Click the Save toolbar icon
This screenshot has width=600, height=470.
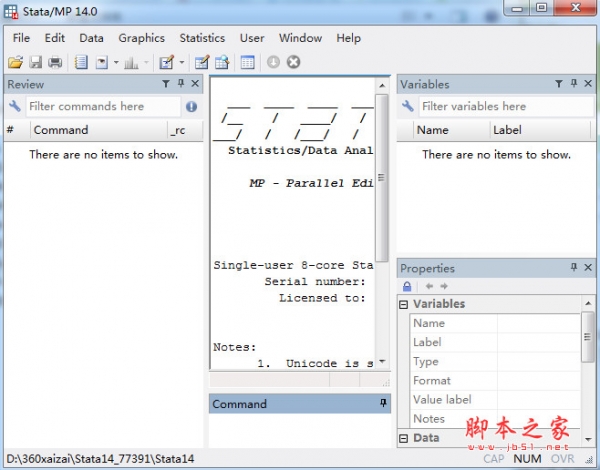pyautogui.click(x=36, y=62)
